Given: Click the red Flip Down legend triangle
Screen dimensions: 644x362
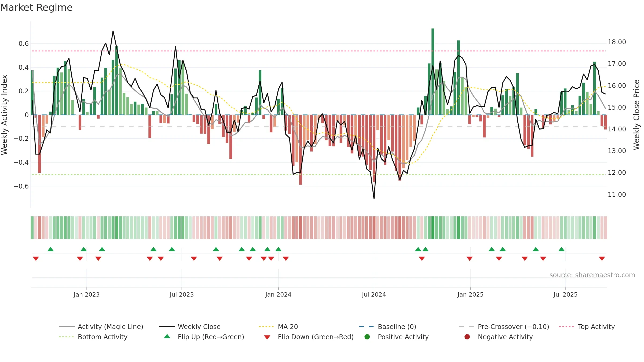Looking at the screenshot, I should pyautogui.click(x=267, y=337).
